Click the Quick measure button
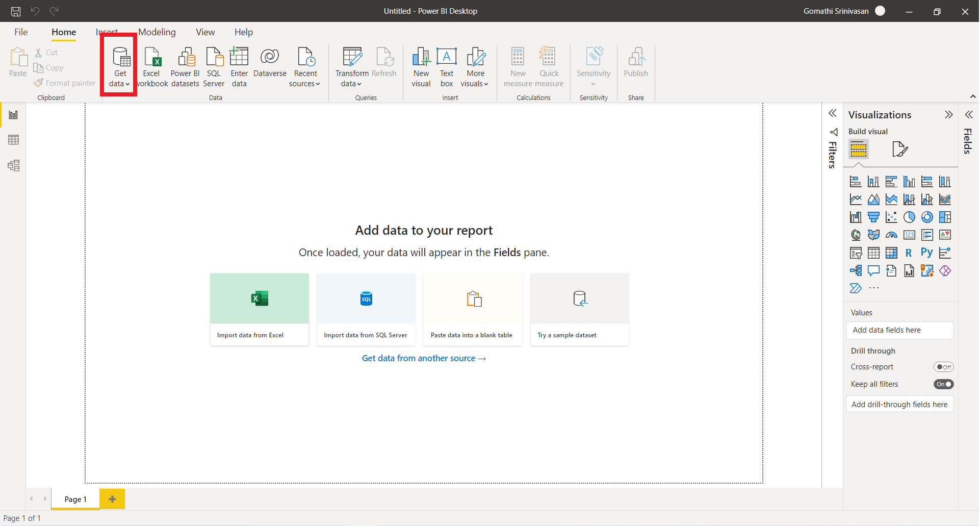Viewport: 980px width, 526px height. (x=549, y=66)
